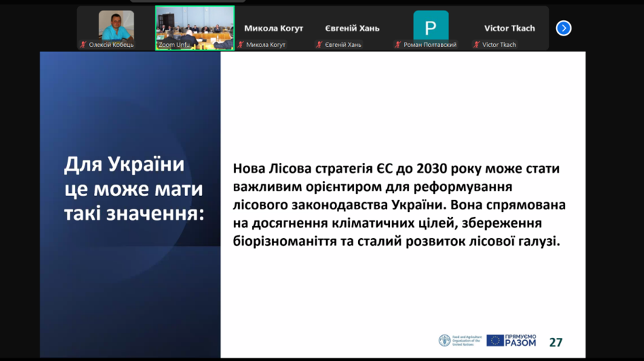The height and width of the screenshot is (361, 644).
Task: Show next participants with blue arrow button
Action: coord(563,28)
